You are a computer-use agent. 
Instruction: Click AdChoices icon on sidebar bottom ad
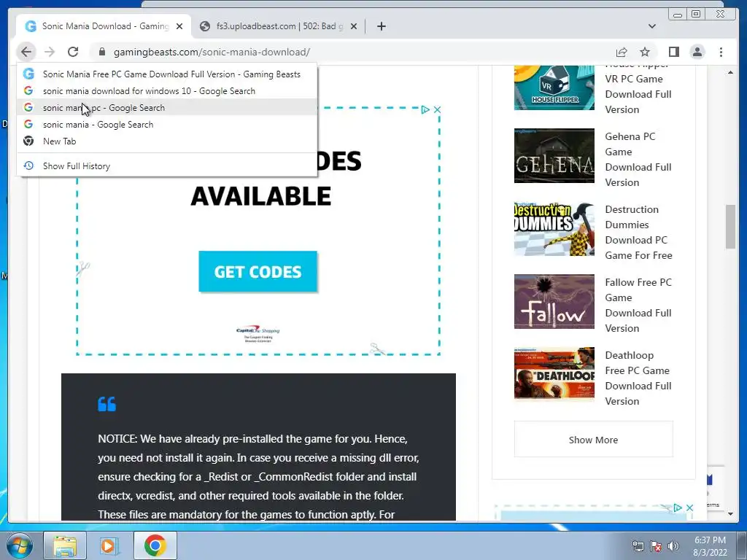tap(677, 507)
